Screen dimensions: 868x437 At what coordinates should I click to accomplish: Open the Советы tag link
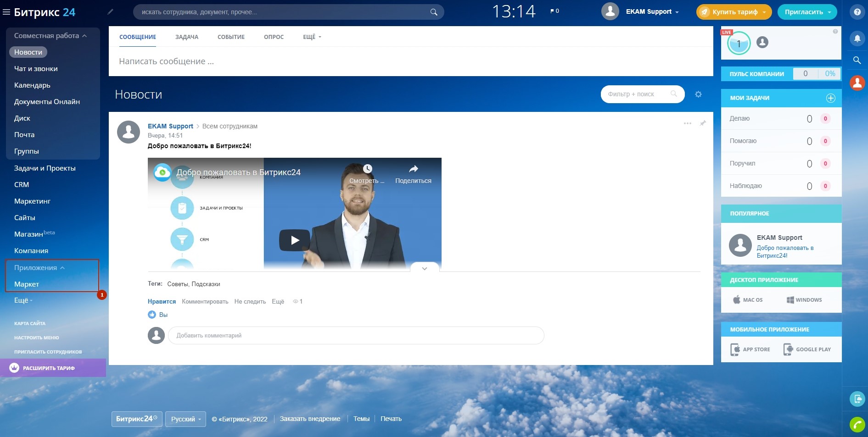[178, 284]
